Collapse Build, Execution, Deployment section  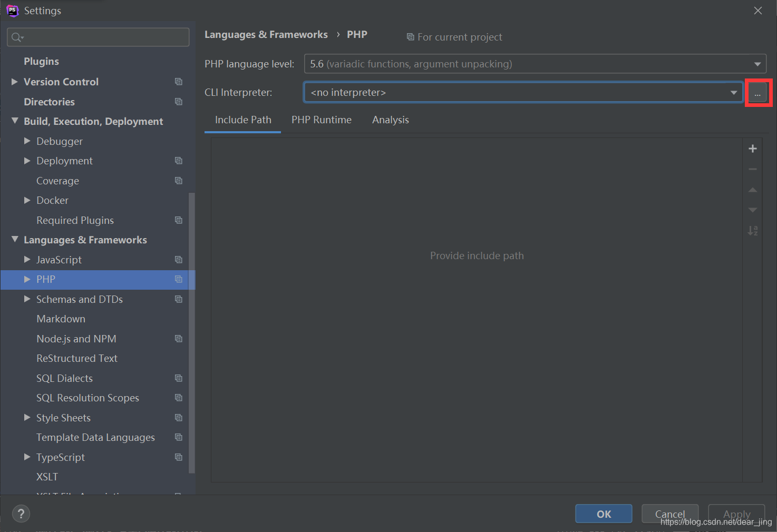(x=15, y=121)
